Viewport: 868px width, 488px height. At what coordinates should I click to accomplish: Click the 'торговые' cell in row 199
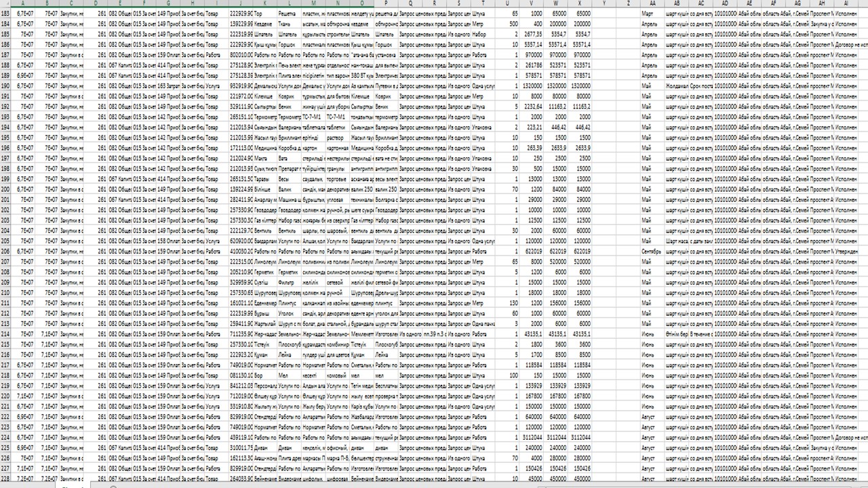[x=338, y=179]
